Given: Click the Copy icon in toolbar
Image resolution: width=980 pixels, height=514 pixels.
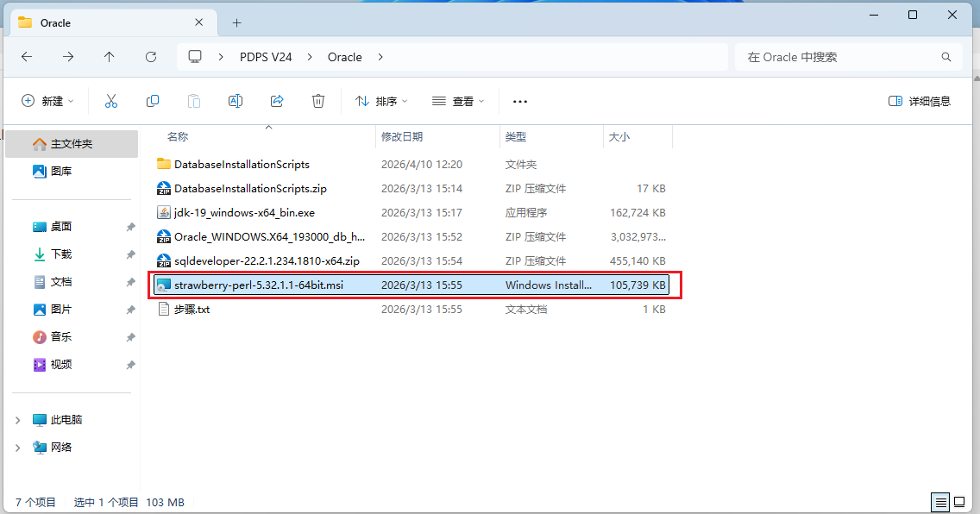Looking at the screenshot, I should (153, 101).
